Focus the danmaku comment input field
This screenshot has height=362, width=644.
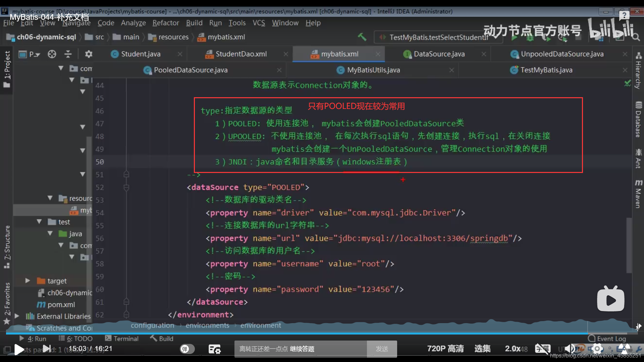(301, 349)
